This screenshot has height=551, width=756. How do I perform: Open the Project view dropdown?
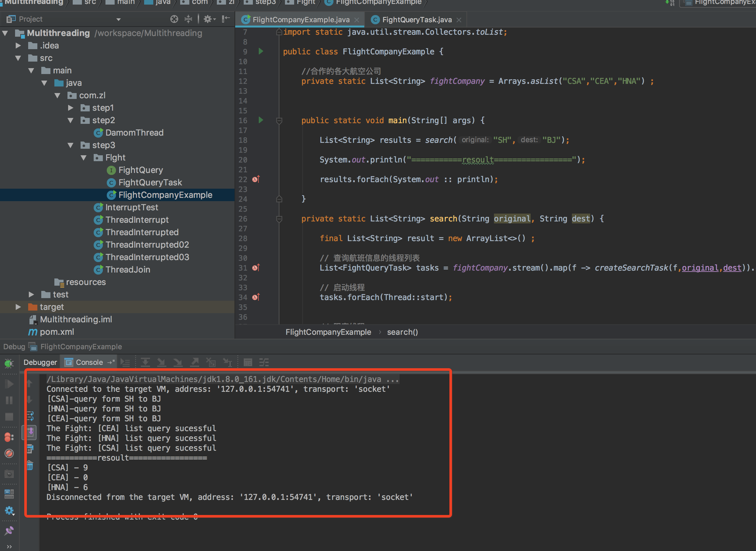point(118,19)
